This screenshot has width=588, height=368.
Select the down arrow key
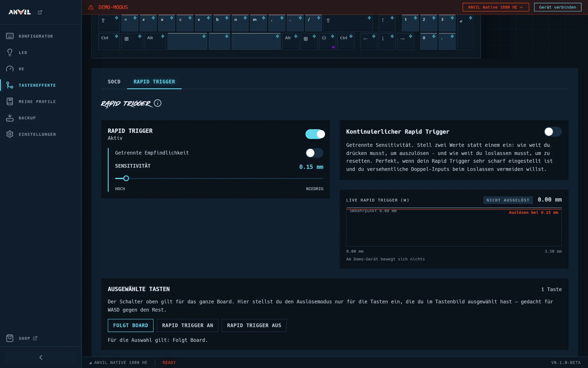click(x=387, y=41)
